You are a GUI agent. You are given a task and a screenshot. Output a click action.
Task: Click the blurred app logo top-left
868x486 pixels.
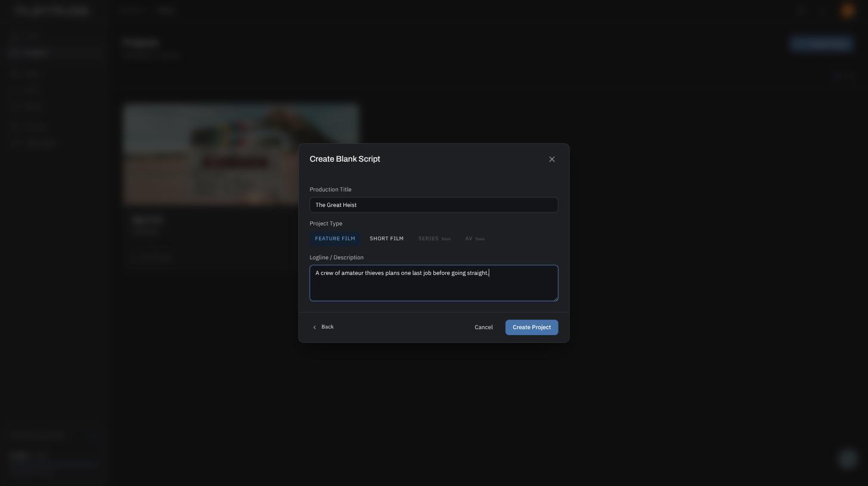click(x=52, y=10)
